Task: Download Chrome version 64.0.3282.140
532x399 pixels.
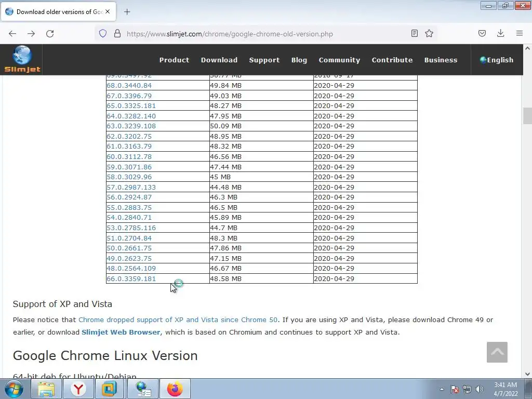Action: 131,116
